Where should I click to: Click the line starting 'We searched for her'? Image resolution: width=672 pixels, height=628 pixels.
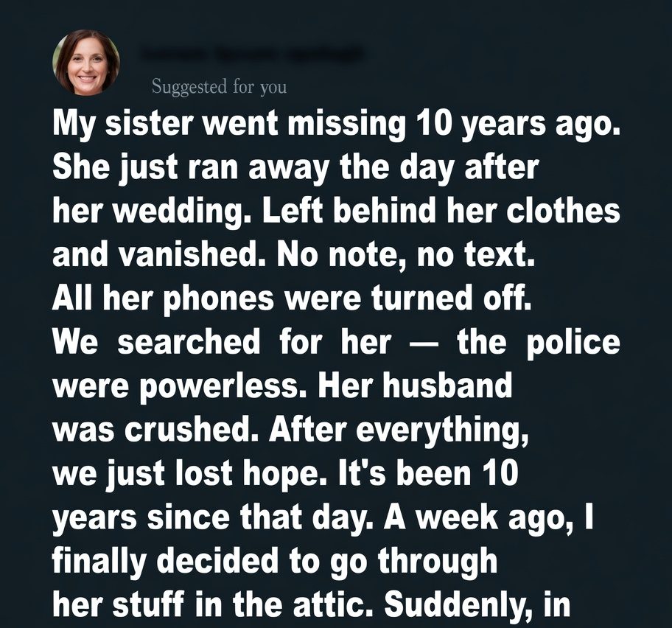pos(336,343)
